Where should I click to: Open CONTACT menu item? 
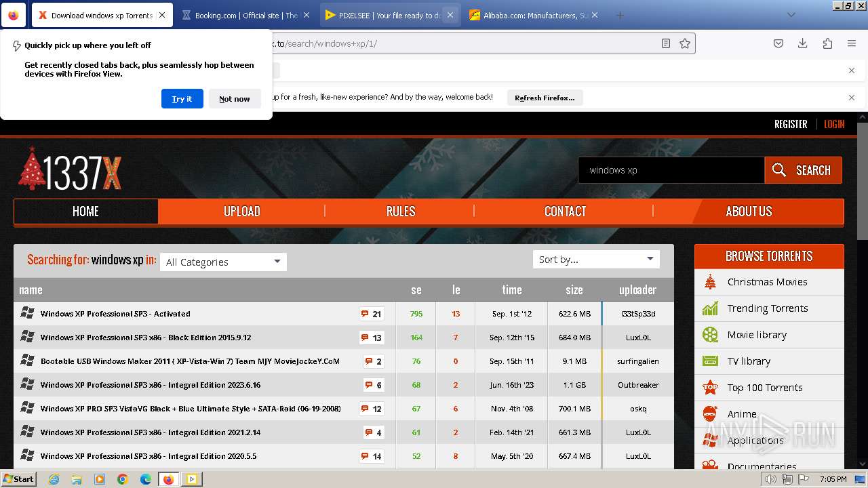565,211
